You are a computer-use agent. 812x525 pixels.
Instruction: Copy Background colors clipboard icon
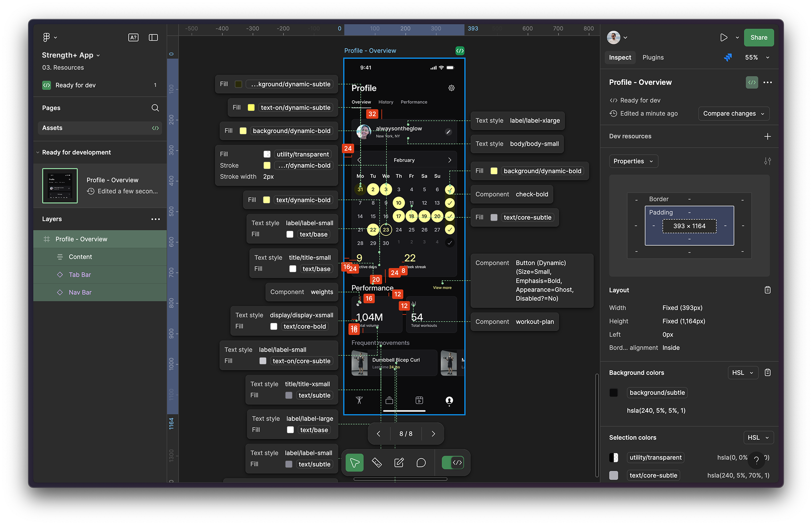click(x=767, y=372)
